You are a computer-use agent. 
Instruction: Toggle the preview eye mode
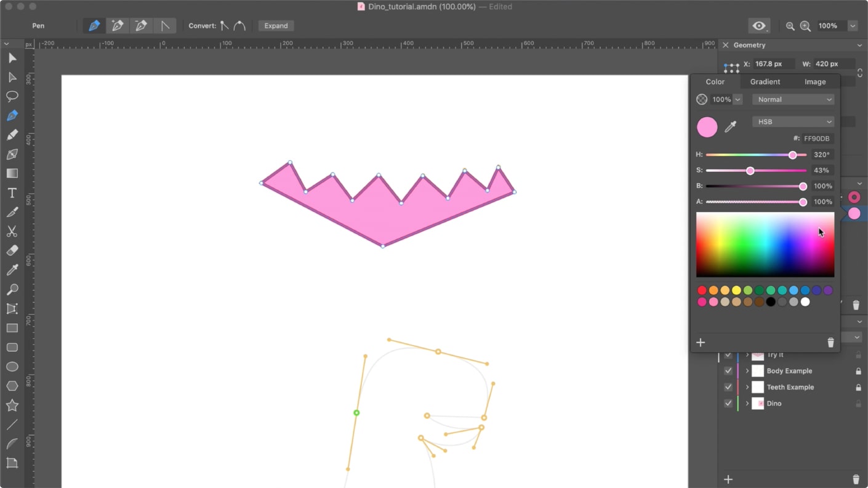(x=759, y=26)
